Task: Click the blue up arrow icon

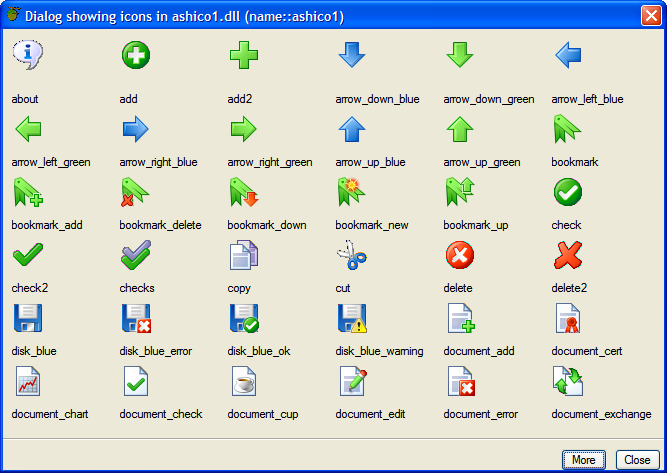Action: (352, 129)
